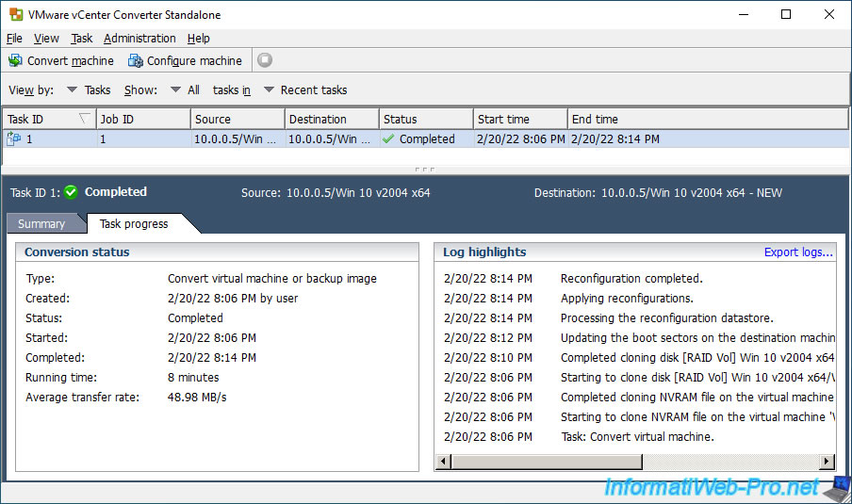Click the Convert machine toolbar button
This screenshot has width=852, height=504.
click(x=61, y=60)
